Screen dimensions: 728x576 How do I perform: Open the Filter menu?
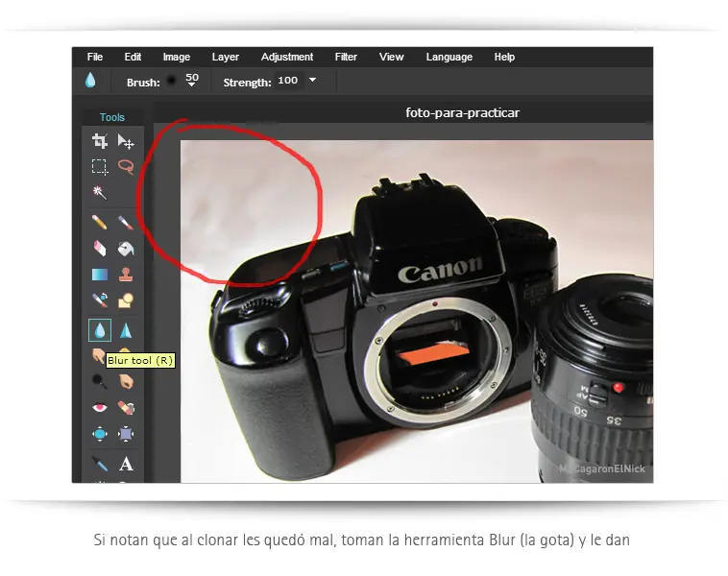346,57
